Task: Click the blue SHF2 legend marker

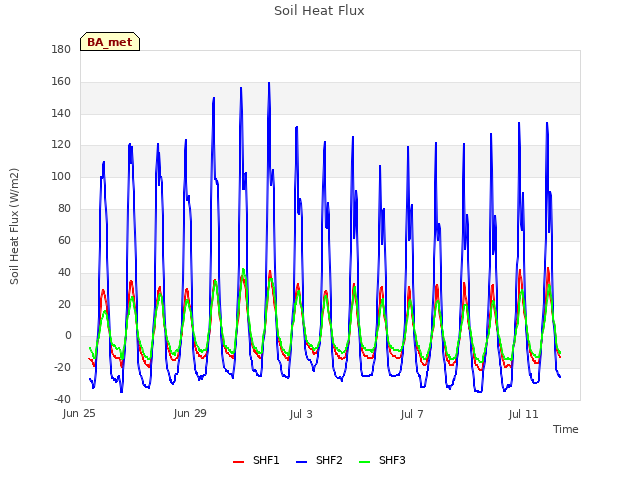Action: pyautogui.click(x=301, y=462)
